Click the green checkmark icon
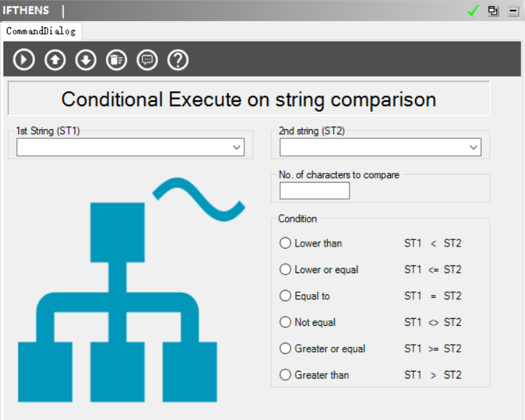Viewport: 525px width, 420px height. click(474, 11)
